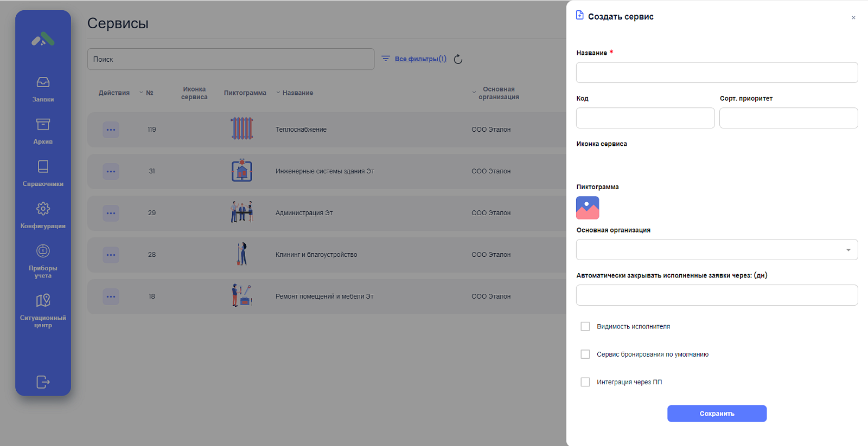This screenshot has width=868, height=446.
Task: Open actions menu for Администрация Эт row
Action: (x=111, y=213)
